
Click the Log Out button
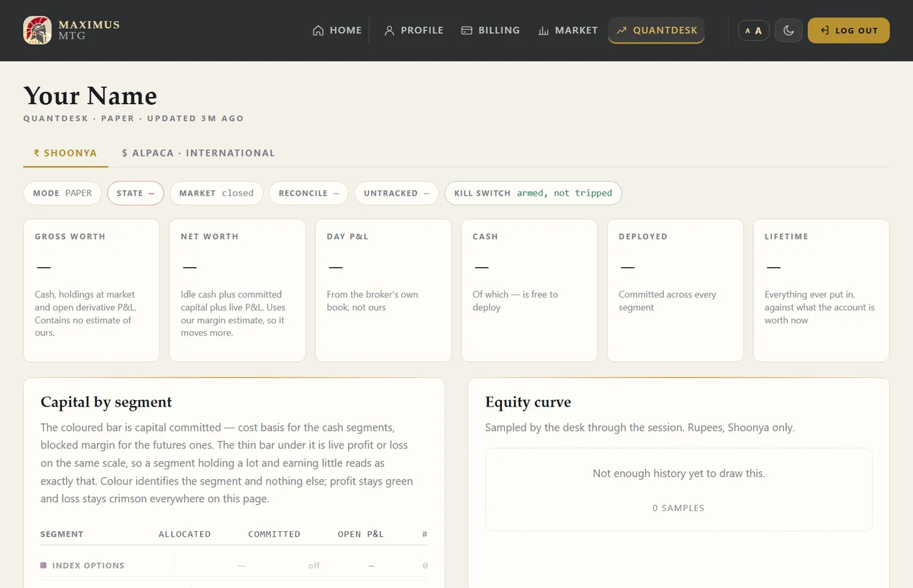pos(848,31)
